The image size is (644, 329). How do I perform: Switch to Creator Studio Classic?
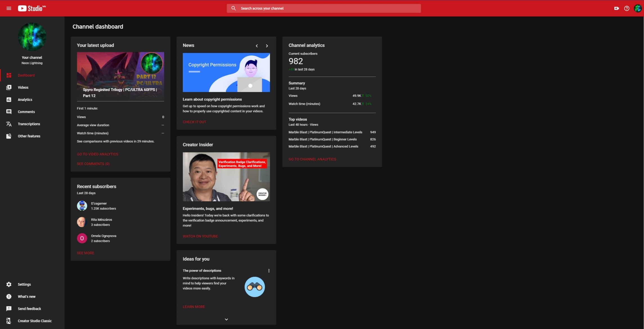point(9,321)
